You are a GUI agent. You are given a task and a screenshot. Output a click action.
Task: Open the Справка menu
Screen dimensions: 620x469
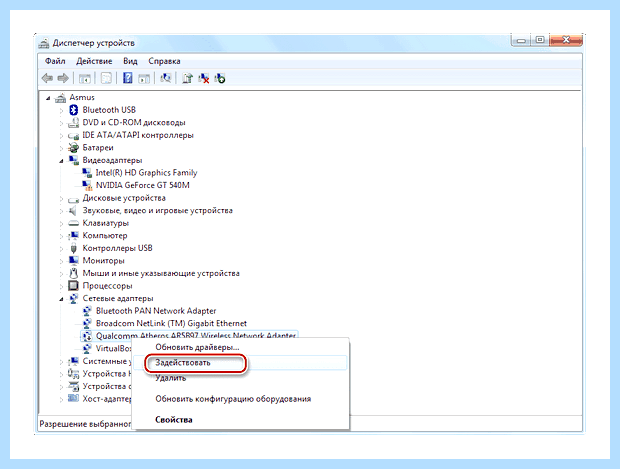point(164,61)
